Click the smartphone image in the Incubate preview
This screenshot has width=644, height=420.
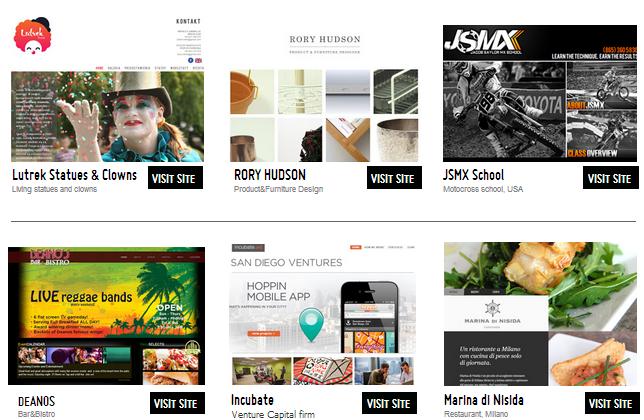point(369,317)
